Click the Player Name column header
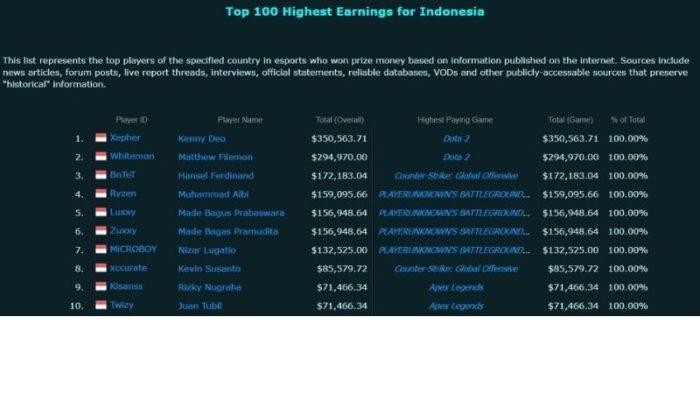700x394 pixels. pos(240,120)
